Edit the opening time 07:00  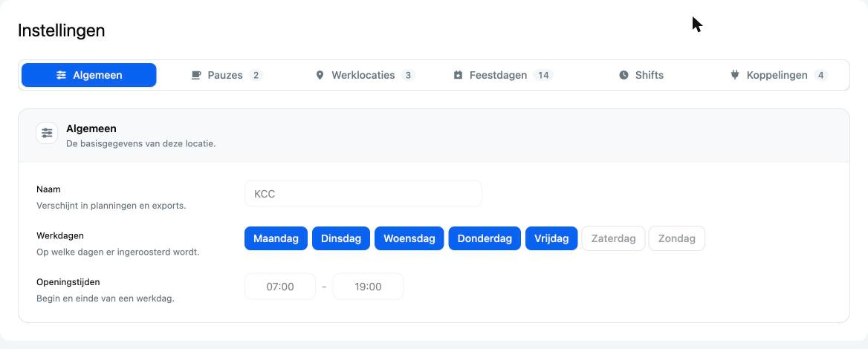[280, 287]
